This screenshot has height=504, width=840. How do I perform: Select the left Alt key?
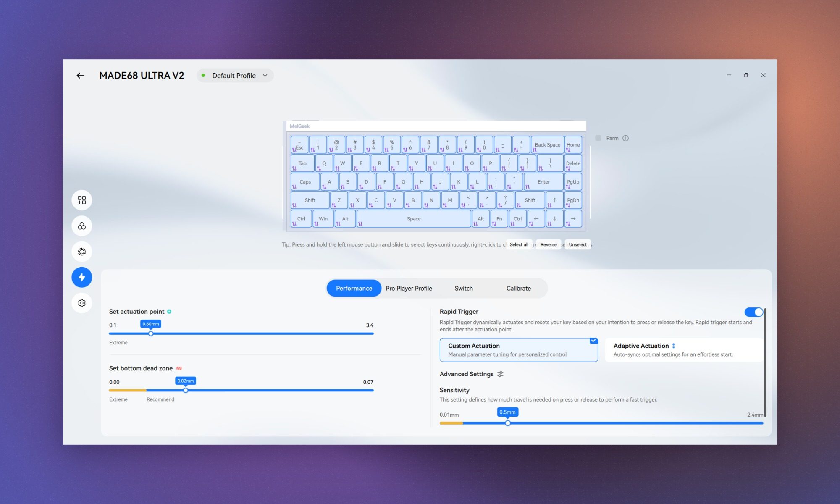345,219
